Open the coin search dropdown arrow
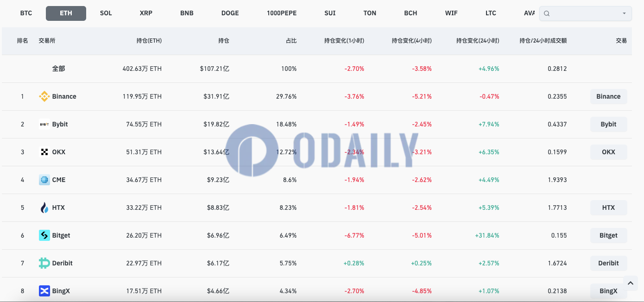Image resolution: width=644 pixels, height=302 pixels. click(624, 13)
